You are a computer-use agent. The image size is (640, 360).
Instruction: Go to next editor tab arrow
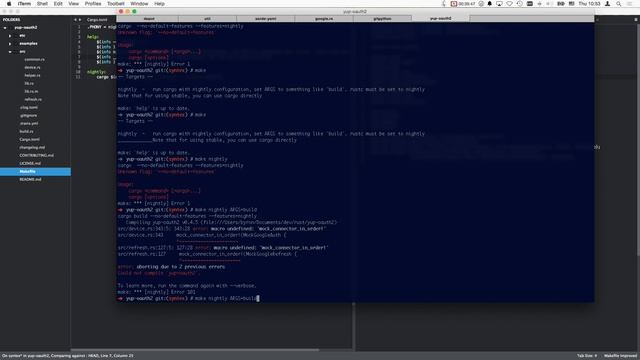80,20
